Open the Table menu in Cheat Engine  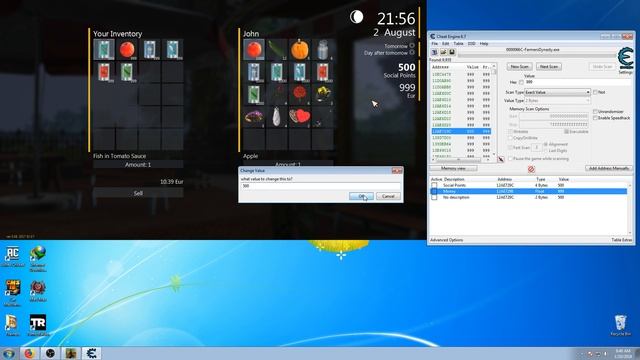pyautogui.click(x=458, y=44)
